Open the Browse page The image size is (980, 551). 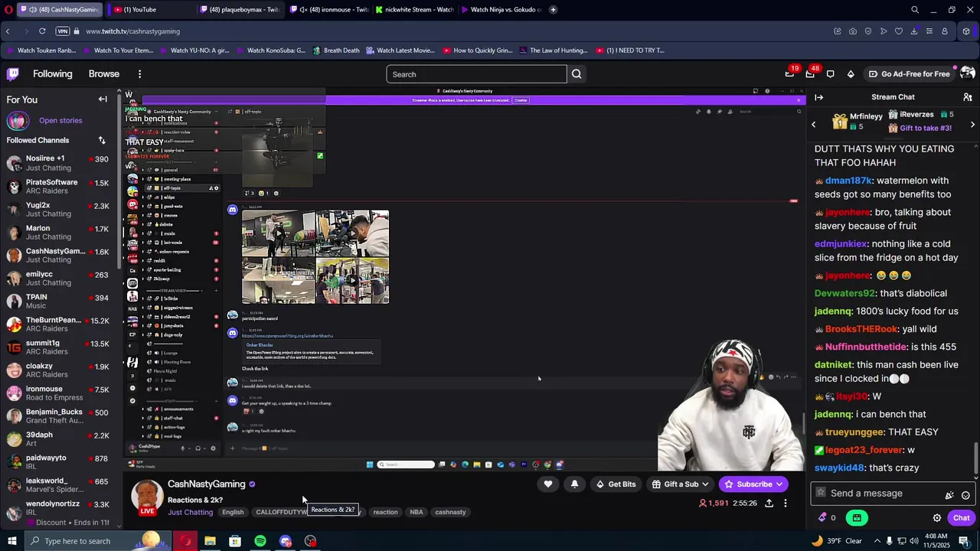coord(104,74)
